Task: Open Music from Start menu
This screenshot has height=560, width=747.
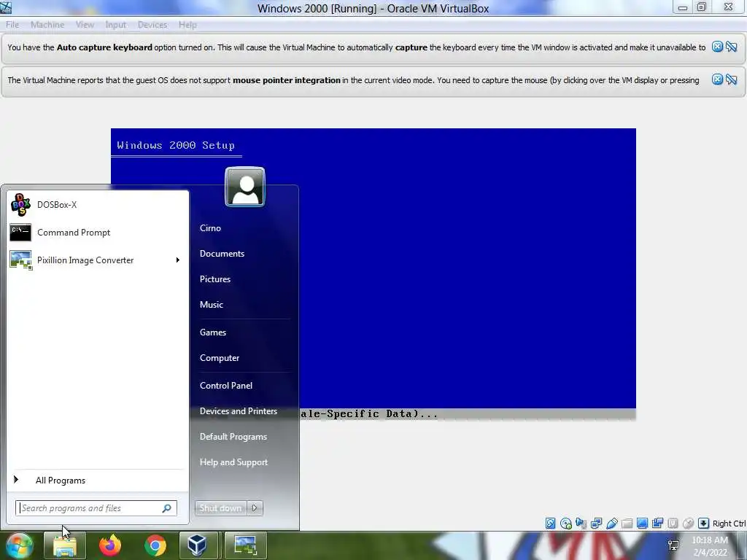Action: tap(211, 305)
